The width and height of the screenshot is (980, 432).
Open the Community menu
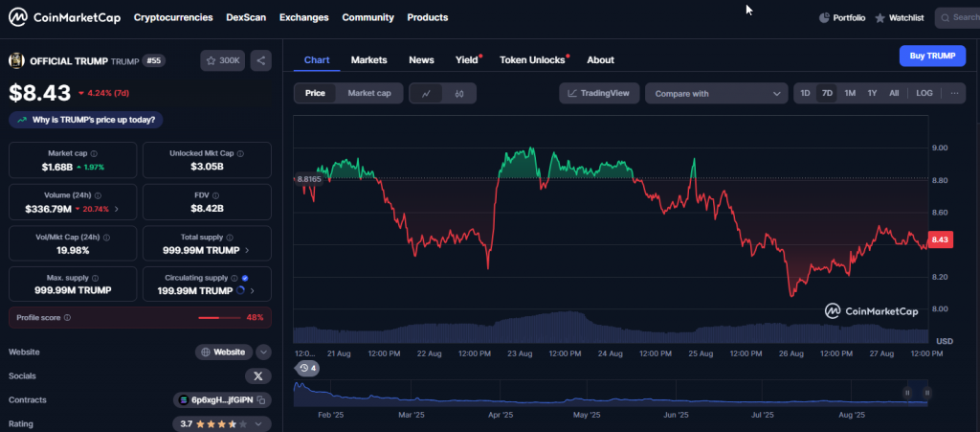pos(368,17)
